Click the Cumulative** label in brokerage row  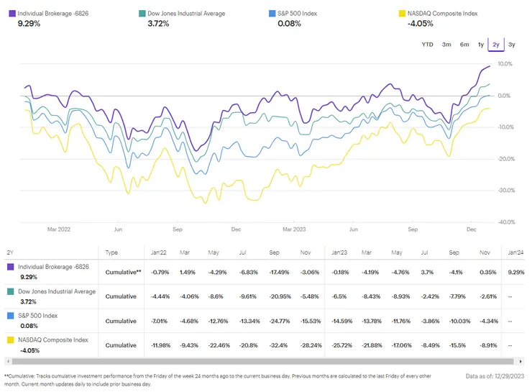click(123, 272)
